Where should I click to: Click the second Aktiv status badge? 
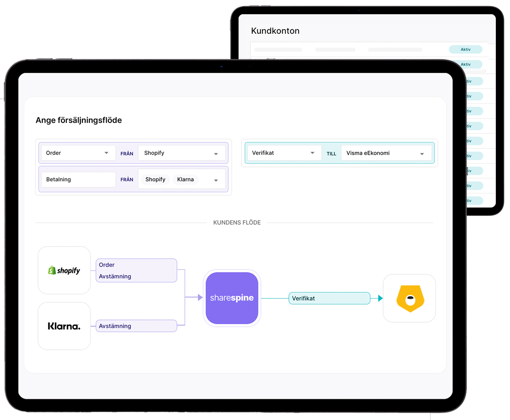pos(466,64)
